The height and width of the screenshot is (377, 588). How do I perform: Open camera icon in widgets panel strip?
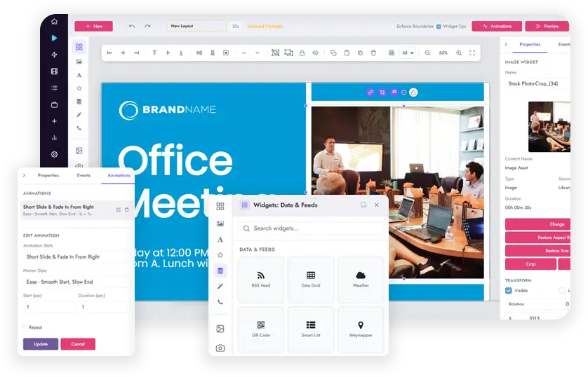click(220, 348)
